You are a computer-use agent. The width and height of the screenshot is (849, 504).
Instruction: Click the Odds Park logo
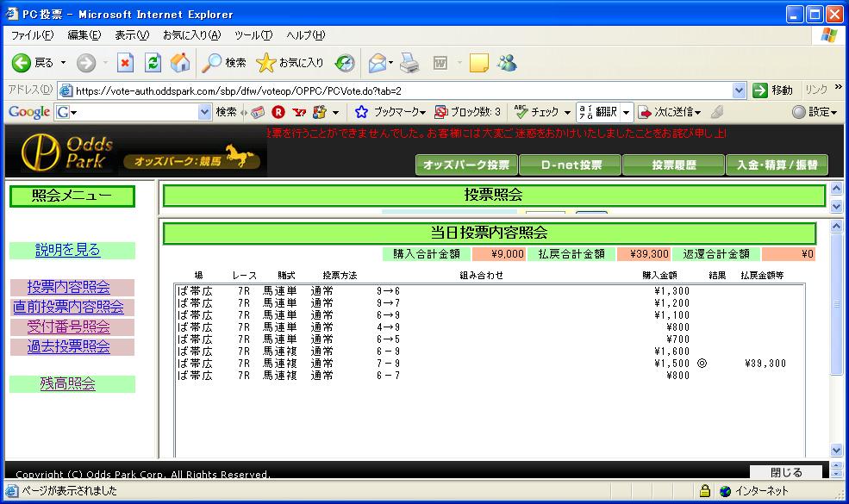pyautogui.click(x=67, y=152)
